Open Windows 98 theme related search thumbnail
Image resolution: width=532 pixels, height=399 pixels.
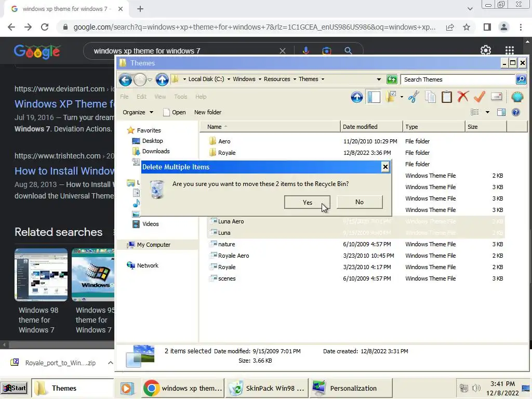(x=41, y=275)
